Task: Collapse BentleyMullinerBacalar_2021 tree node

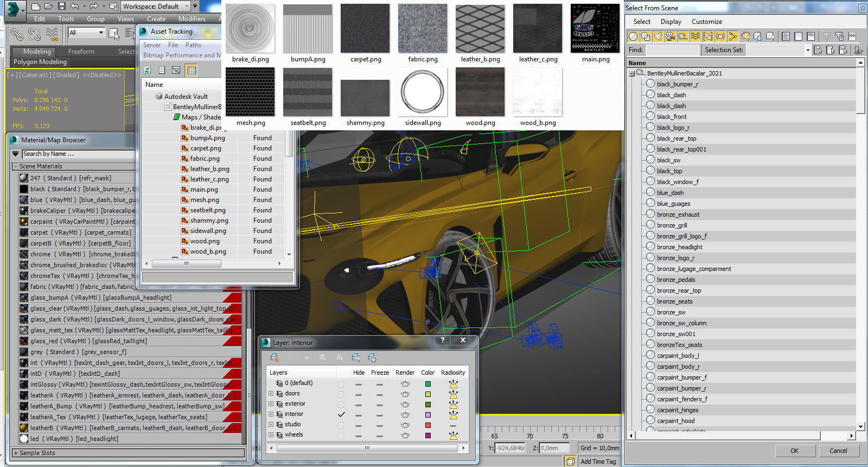Action: coord(631,73)
